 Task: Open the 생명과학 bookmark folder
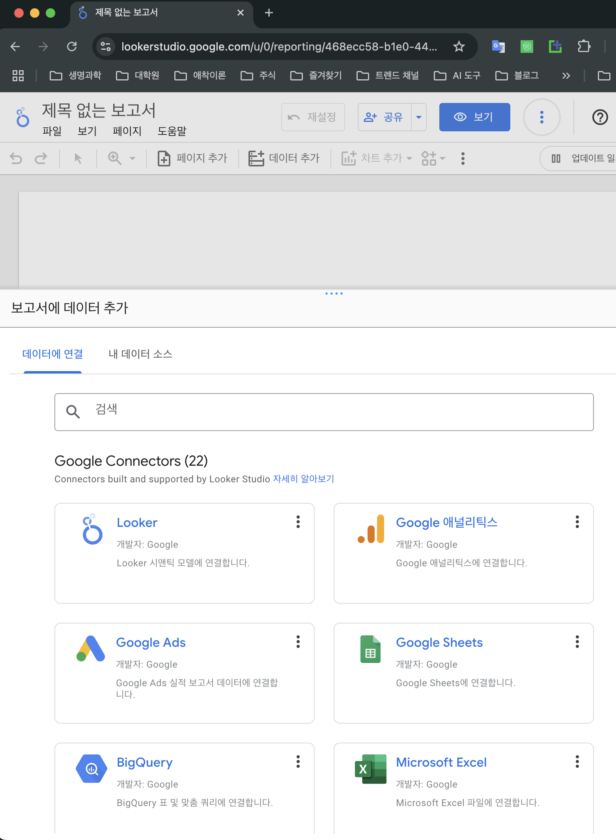pos(76,75)
